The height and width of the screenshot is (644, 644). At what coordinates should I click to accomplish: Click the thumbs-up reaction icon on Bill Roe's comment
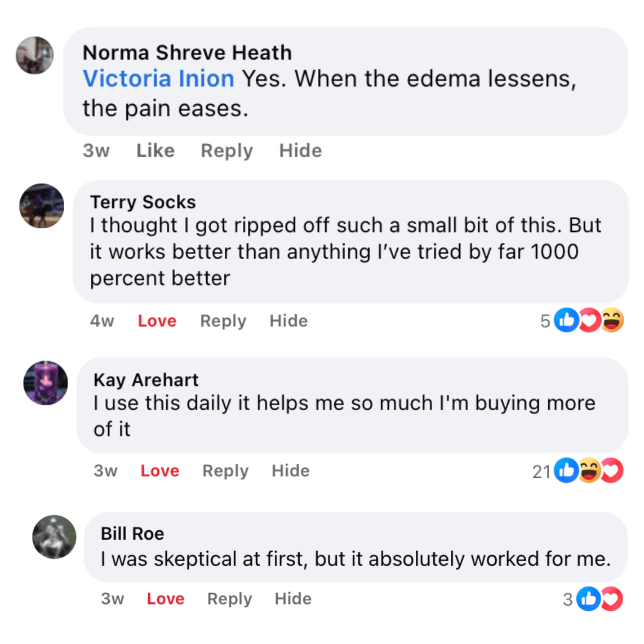(589, 599)
